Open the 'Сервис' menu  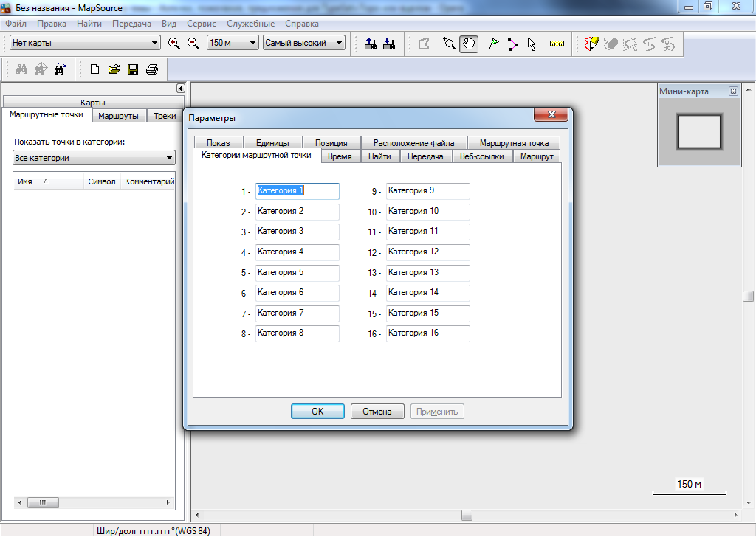(x=202, y=24)
